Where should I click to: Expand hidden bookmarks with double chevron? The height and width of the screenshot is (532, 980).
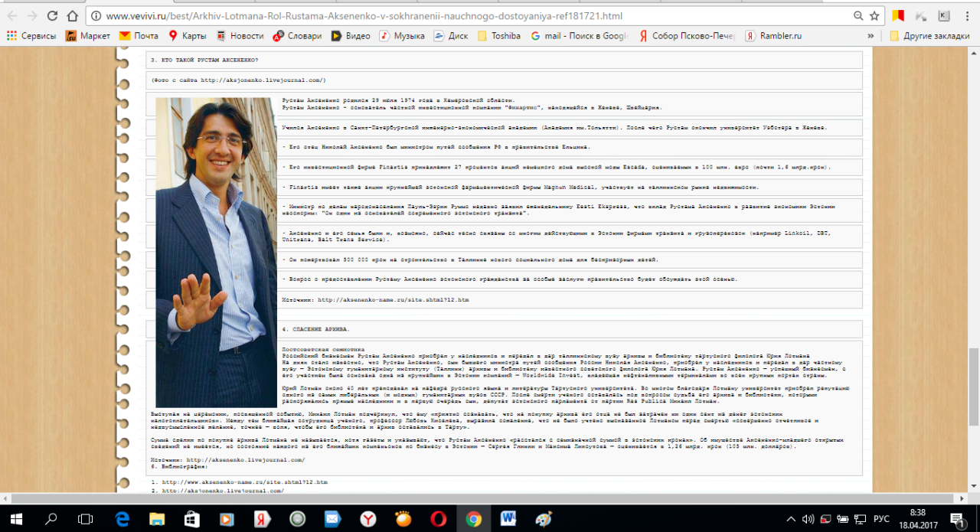coord(871,35)
